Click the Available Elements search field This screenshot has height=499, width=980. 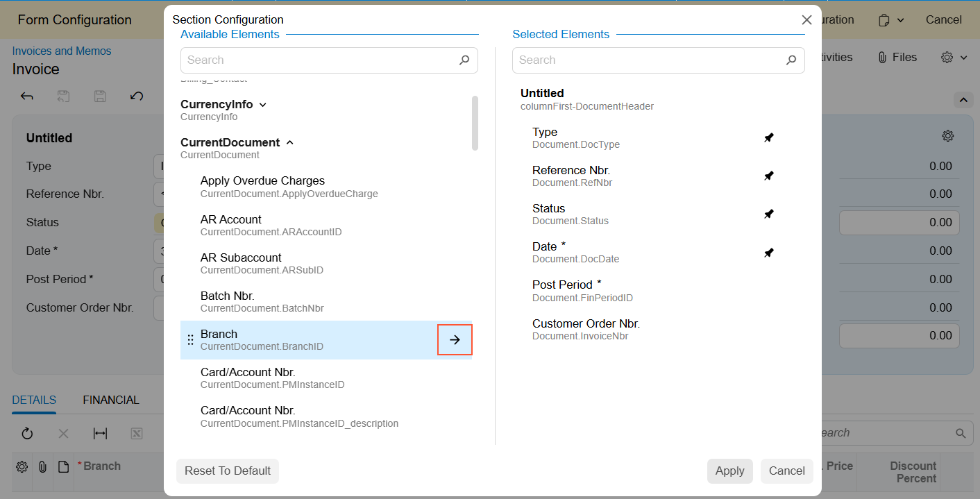coord(319,60)
